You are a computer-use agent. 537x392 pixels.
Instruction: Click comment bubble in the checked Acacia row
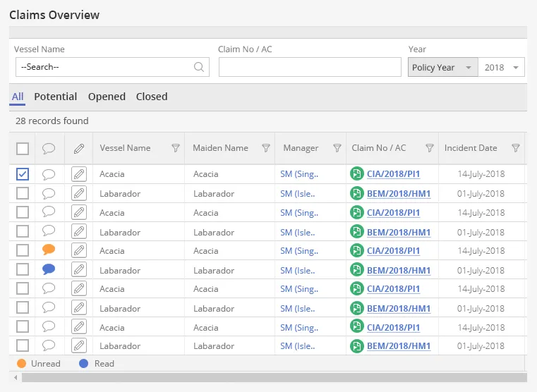(49, 174)
